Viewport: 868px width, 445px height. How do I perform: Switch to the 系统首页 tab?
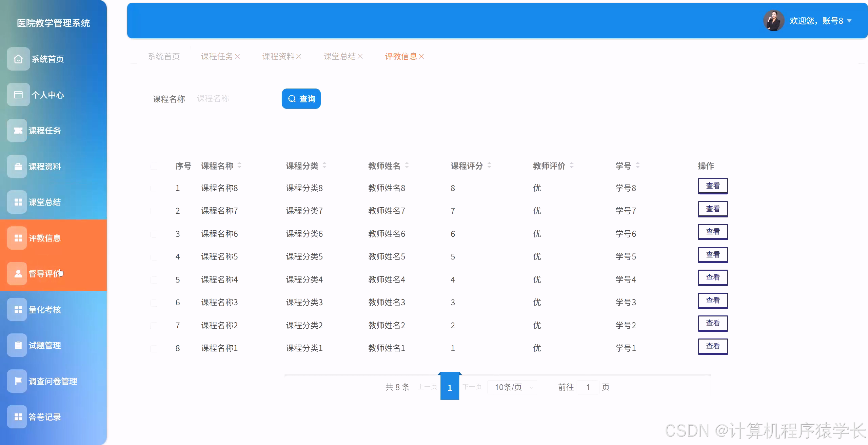pyautogui.click(x=164, y=56)
